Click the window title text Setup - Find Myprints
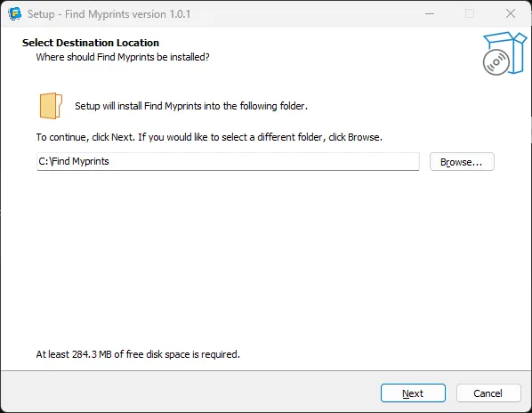This screenshot has height=413, width=532. (x=109, y=14)
